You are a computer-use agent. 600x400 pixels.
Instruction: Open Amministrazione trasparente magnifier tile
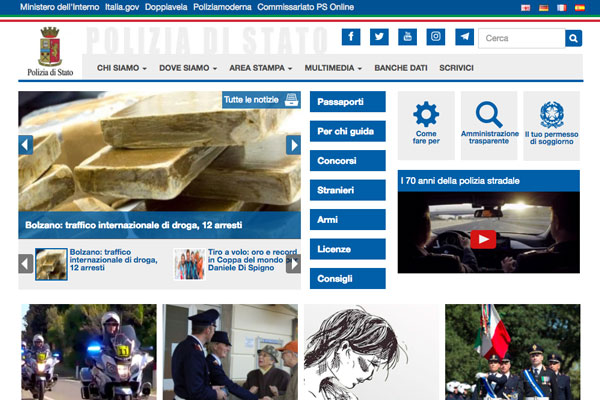[489, 125]
